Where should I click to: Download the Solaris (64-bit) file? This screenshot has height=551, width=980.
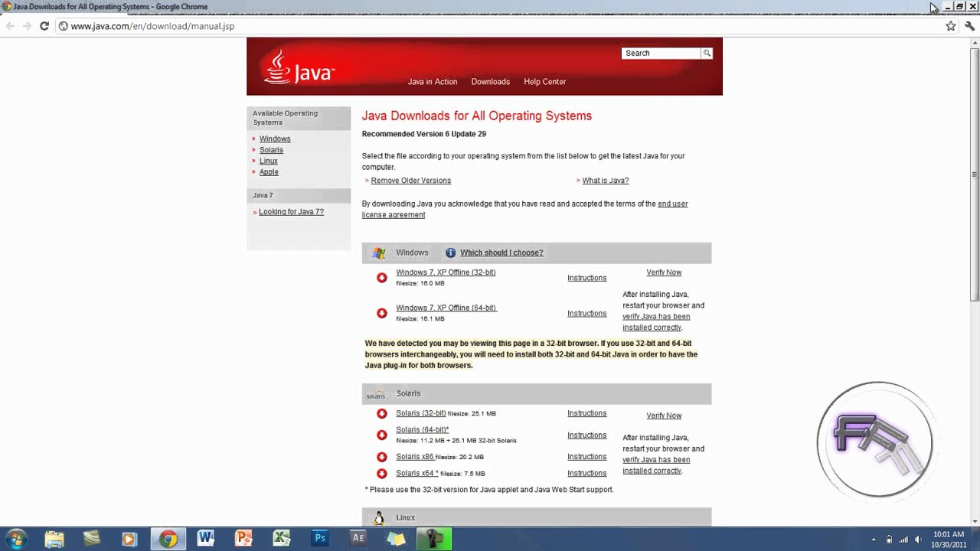[423, 430]
